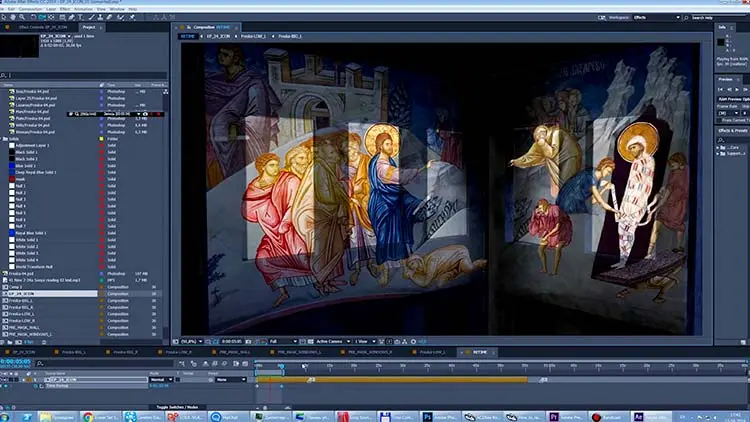Click the new folder icon in Project panel
Image resolution: width=750 pixels, height=422 pixels.
click(10, 342)
